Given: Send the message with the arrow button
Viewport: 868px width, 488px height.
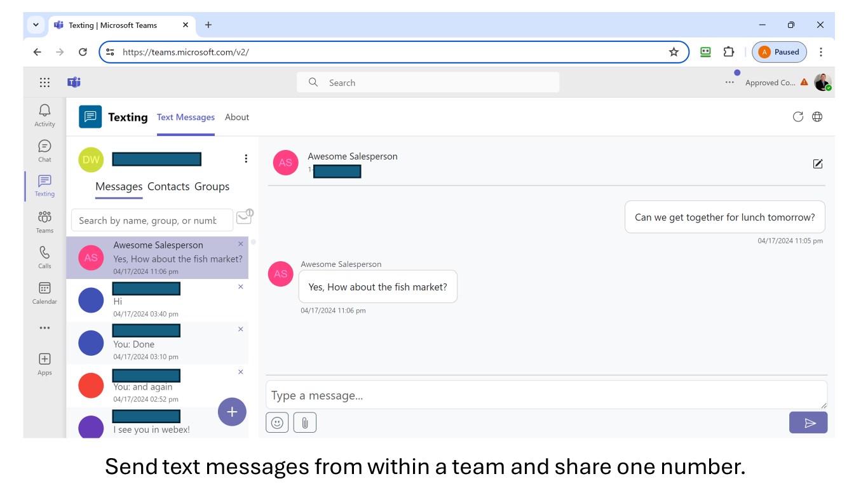Looking at the screenshot, I should (808, 423).
